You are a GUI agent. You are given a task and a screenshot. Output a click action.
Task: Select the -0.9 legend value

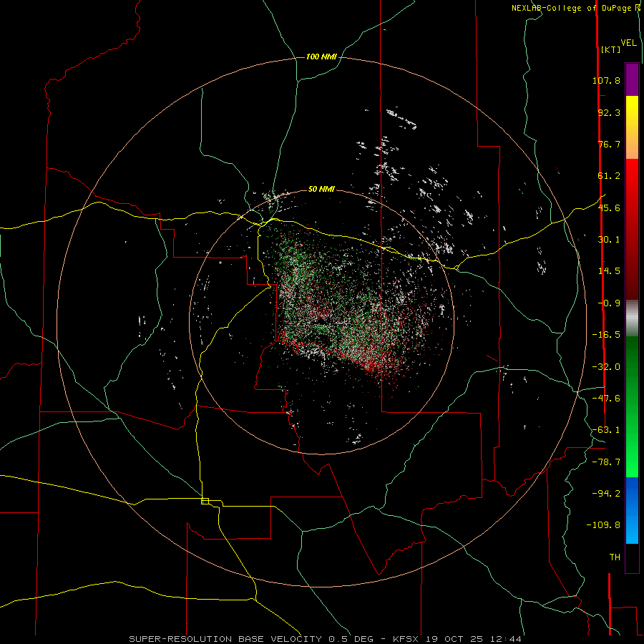pyautogui.click(x=609, y=303)
